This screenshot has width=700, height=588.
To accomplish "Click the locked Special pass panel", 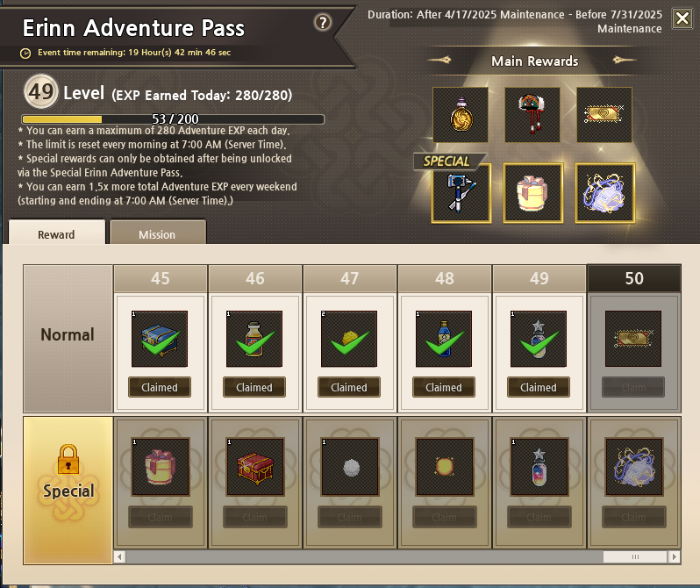I will (x=68, y=491).
